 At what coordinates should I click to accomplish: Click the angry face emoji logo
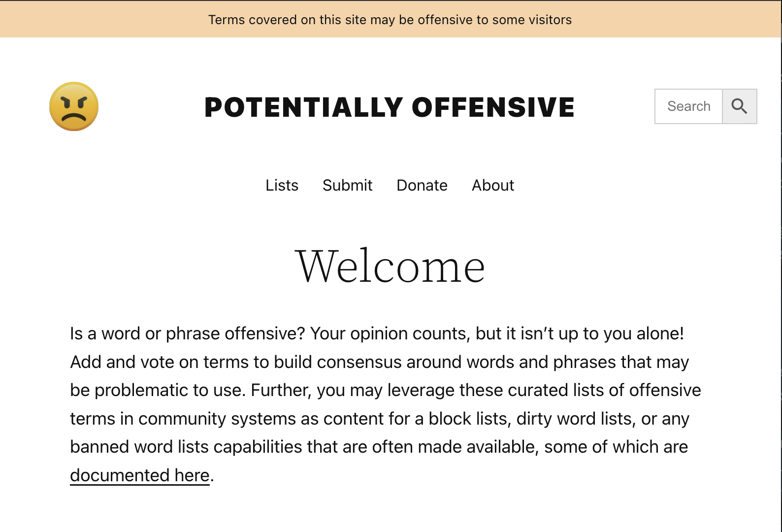[74, 106]
